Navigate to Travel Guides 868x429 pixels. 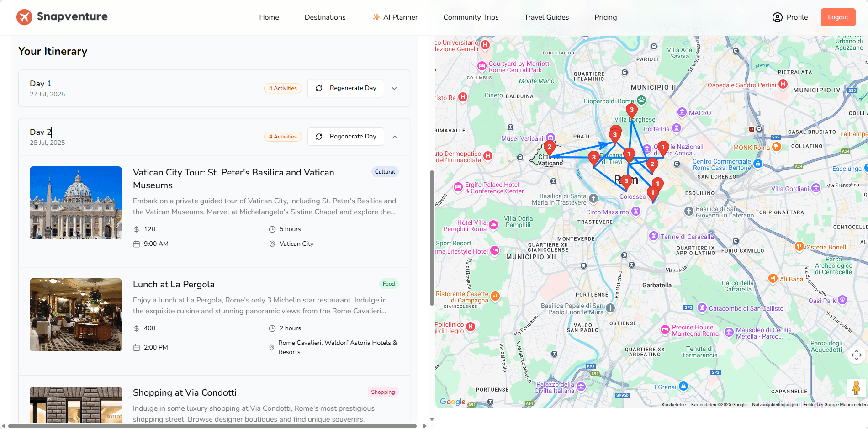(546, 17)
